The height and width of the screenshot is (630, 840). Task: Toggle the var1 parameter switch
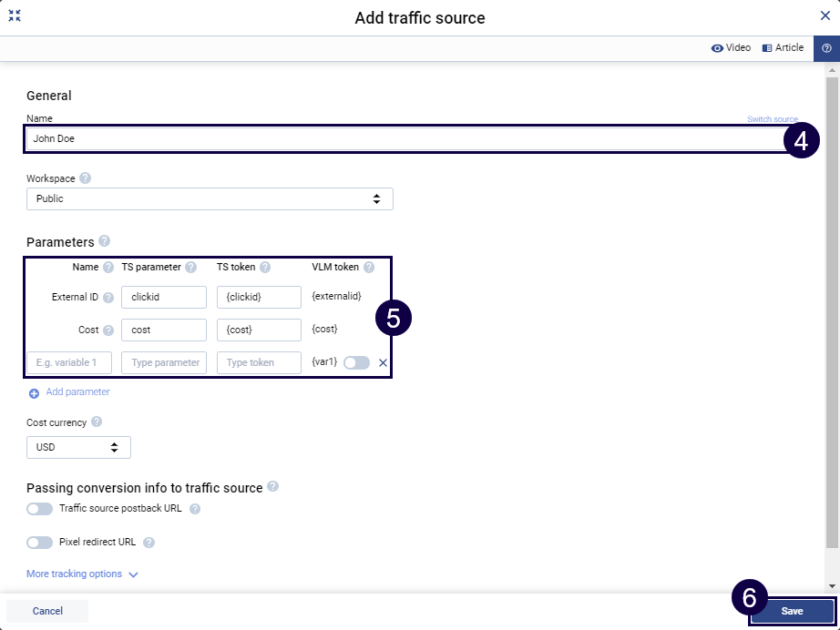356,362
